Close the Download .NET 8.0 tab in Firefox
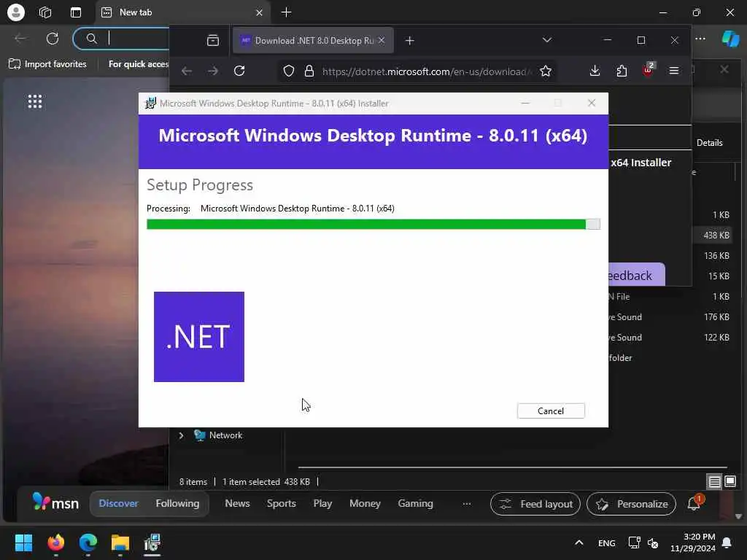The width and height of the screenshot is (747, 560). (x=382, y=41)
